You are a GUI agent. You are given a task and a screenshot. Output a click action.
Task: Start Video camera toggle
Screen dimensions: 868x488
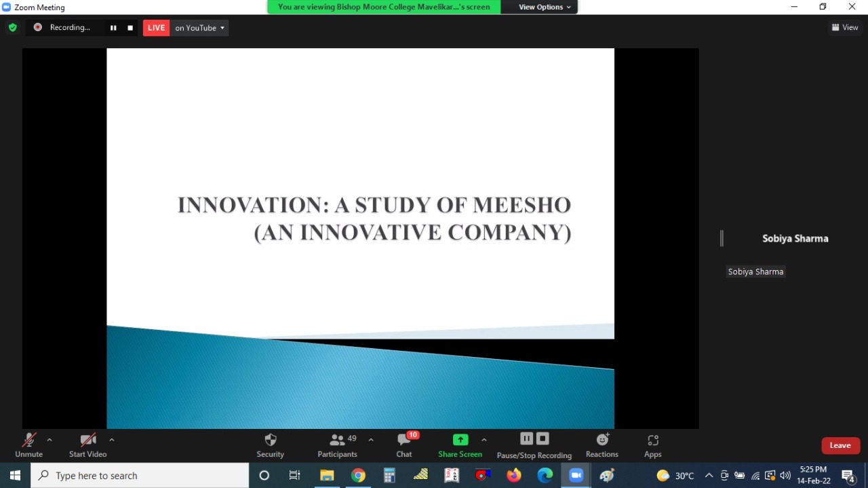pyautogui.click(x=88, y=445)
